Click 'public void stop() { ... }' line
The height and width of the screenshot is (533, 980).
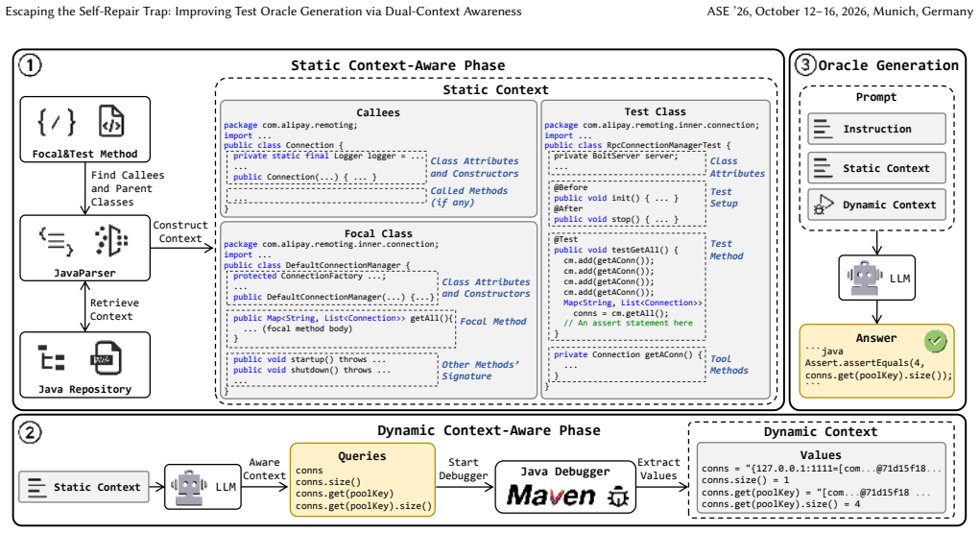tap(615, 219)
